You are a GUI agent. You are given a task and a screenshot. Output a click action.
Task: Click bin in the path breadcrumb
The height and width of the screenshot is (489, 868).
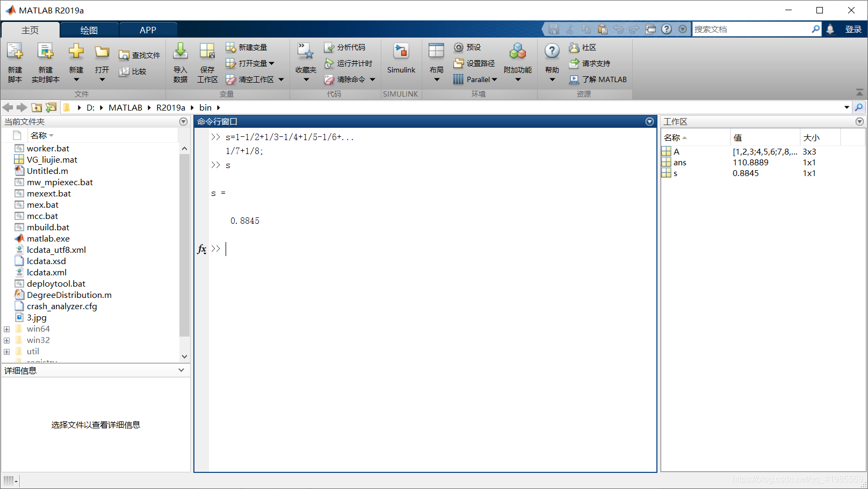pos(205,107)
